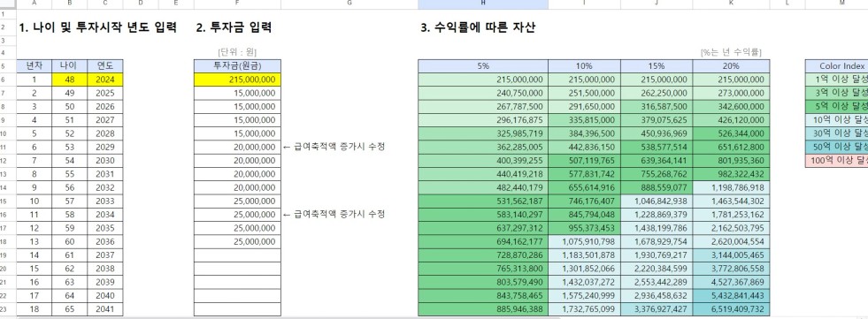Viewport: 868px width, 319px height.
Task: Select the 년차 header cell
Action: pyautogui.click(x=35, y=65)
